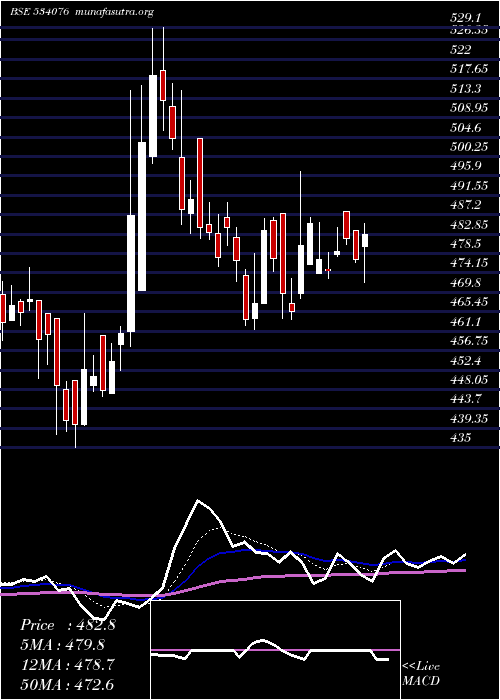Screen dimensions: 500x700
Task: Select the 500.25 price label
Action: [x=469, y=147]
